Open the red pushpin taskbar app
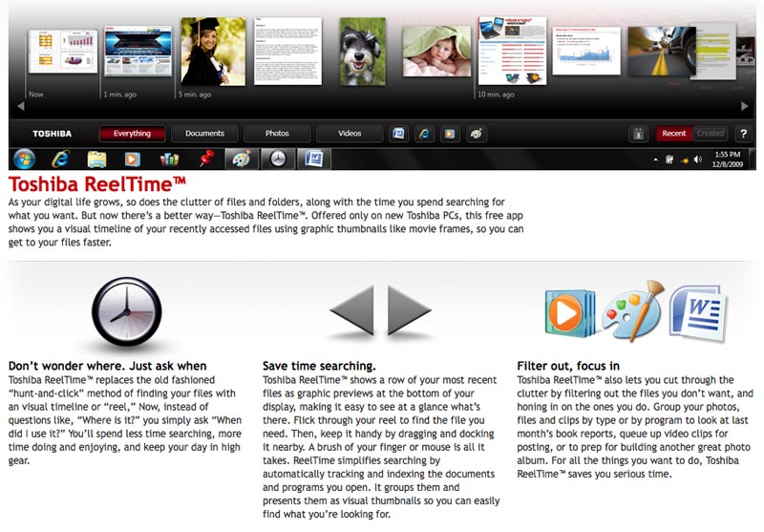The image size is (764, 532). click(205, 159)
